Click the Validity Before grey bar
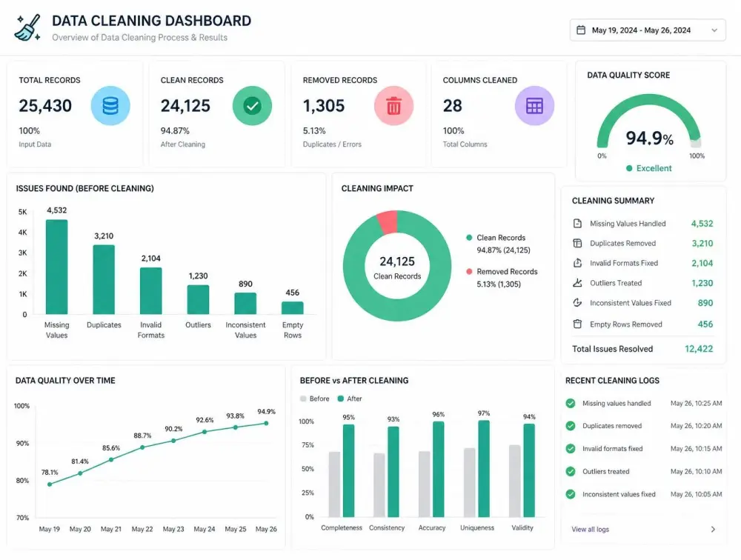 click(515, 481)
